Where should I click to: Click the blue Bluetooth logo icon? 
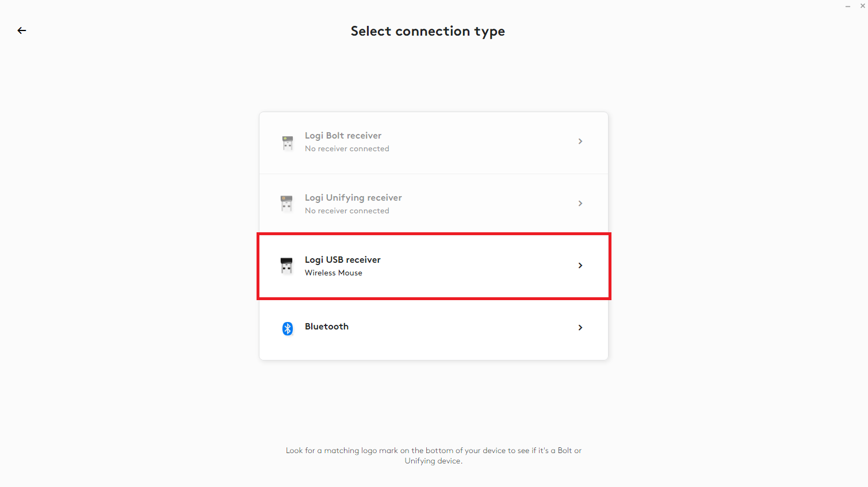pyautogui.click(x=288, y=328)
